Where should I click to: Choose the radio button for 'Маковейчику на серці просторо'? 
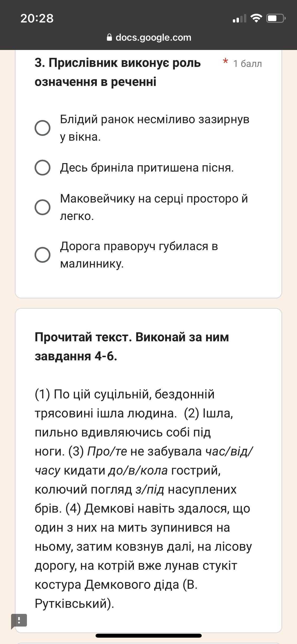(x=43, y=207)
